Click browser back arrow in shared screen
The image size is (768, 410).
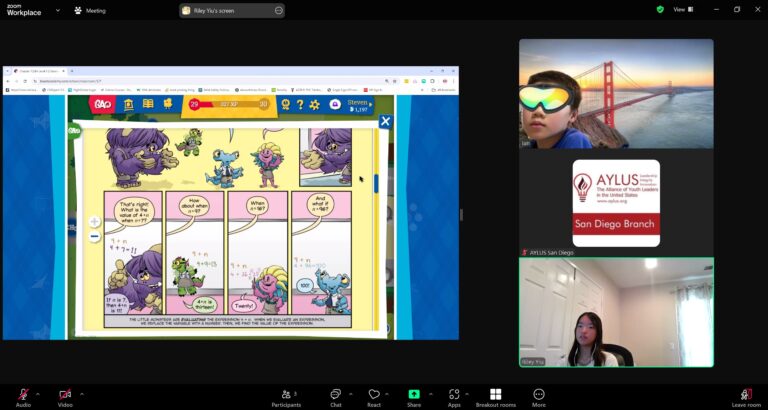click(8, 81)
